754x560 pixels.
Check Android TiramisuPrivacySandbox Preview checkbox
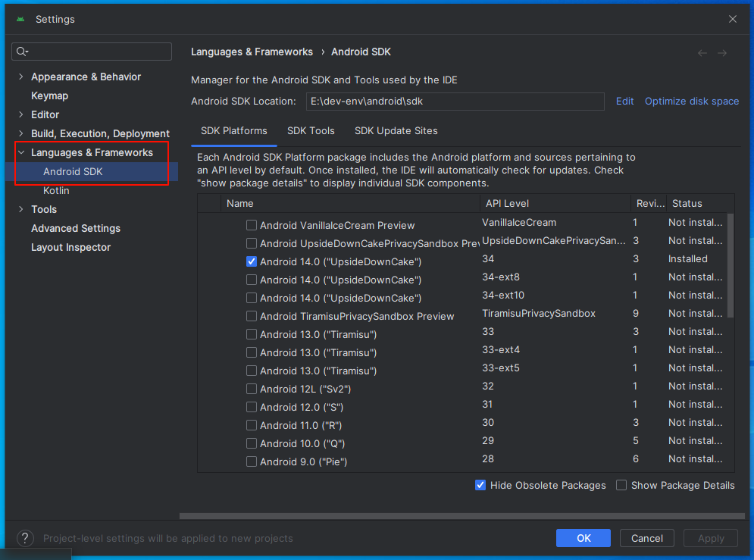click(251, 316)
